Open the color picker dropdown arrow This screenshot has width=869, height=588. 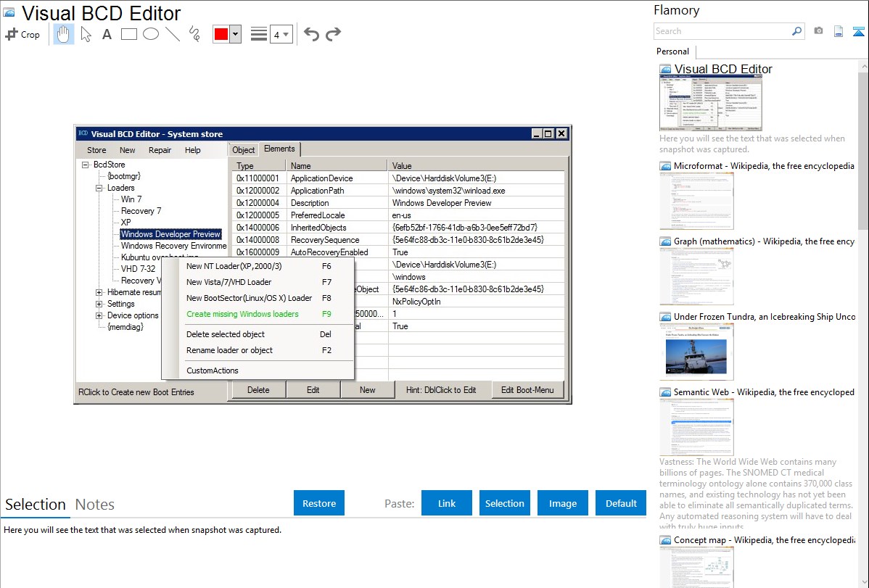click(x=235, y=34)
